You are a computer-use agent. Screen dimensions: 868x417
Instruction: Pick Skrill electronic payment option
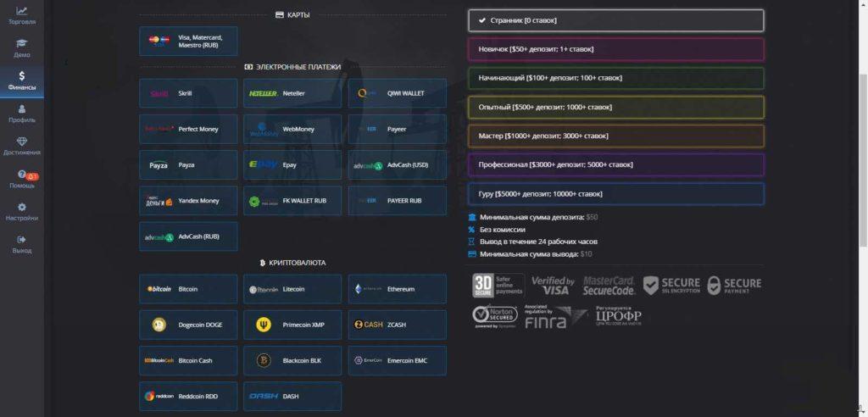(x=188, y=93)
